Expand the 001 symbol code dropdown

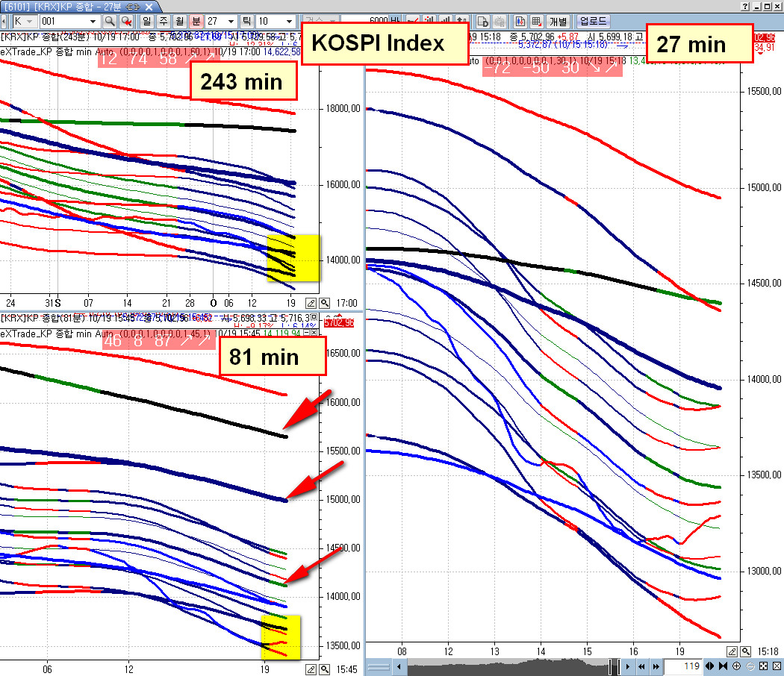tap(93, 22)
